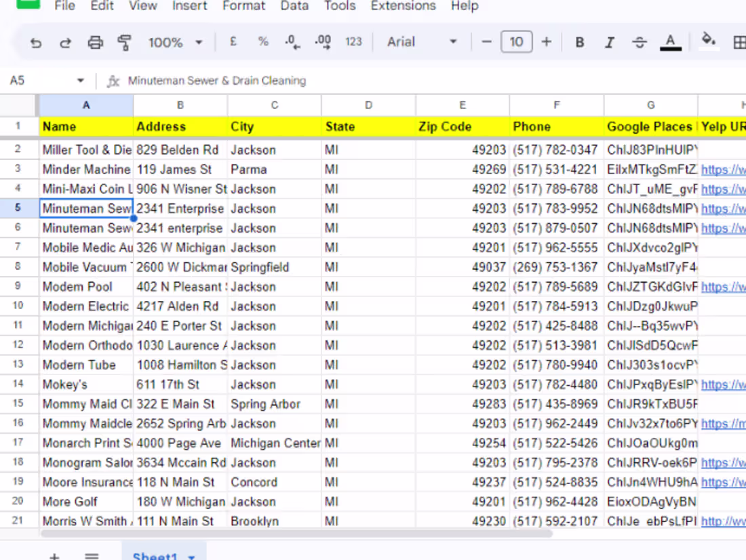Toggle italic formatting
746x560 pixels.
click(609, 41)
